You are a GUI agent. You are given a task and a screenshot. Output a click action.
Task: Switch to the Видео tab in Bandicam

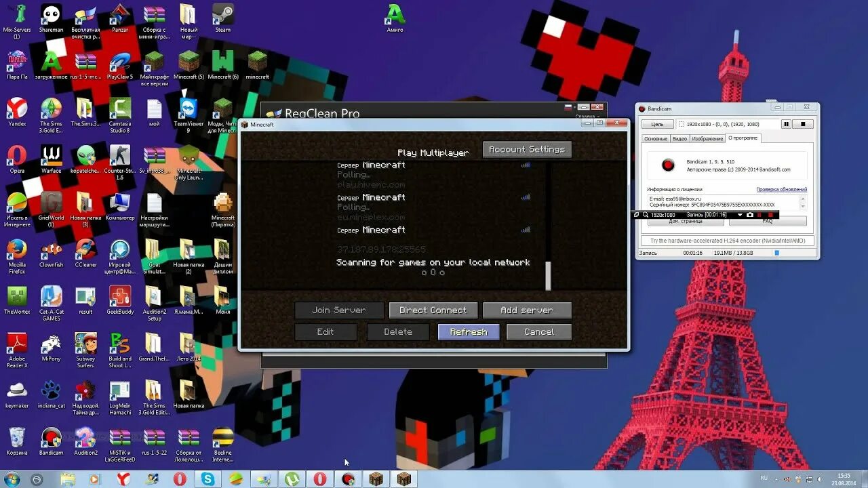[679, 138]
